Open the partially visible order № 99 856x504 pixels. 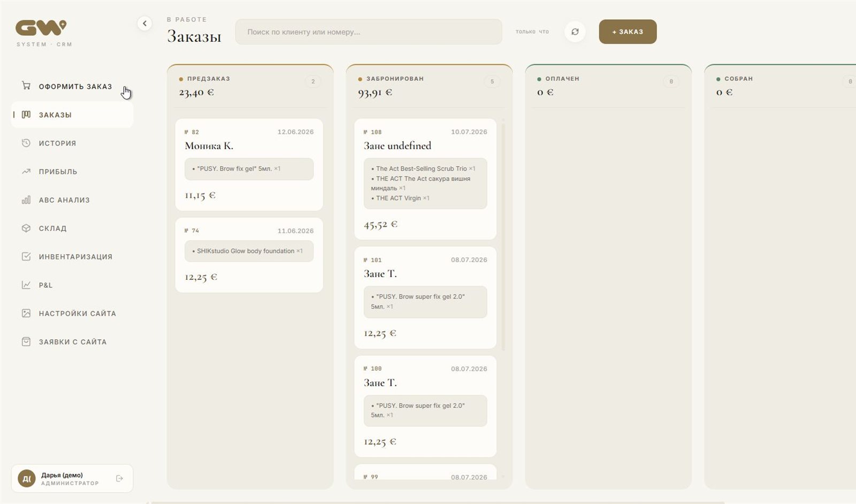point(425,472)
